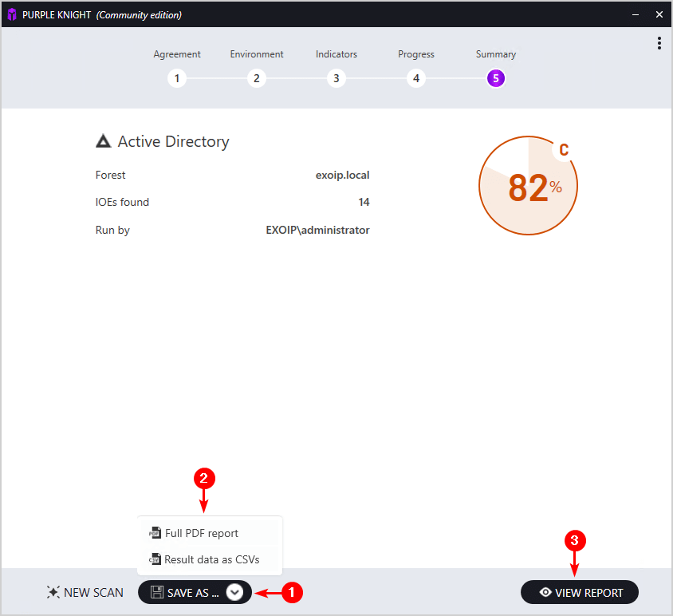Click the floppy disk save icon
Screen dimensions: 673x616
coord(156,592)
